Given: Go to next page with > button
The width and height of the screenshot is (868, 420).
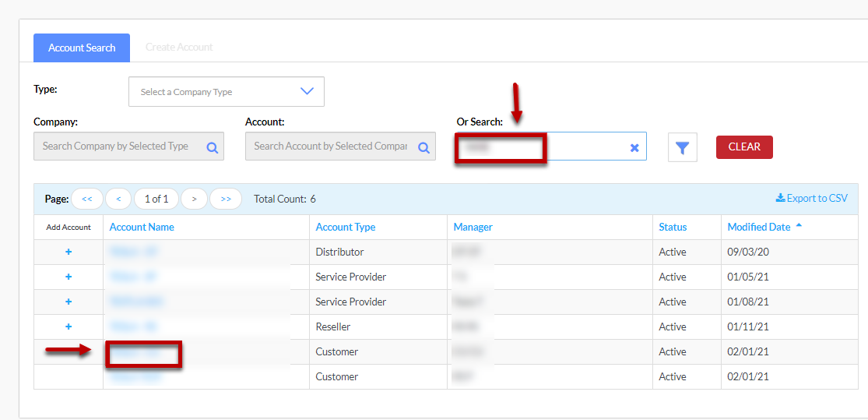Looking at the screenshot, I should (195, 199).
